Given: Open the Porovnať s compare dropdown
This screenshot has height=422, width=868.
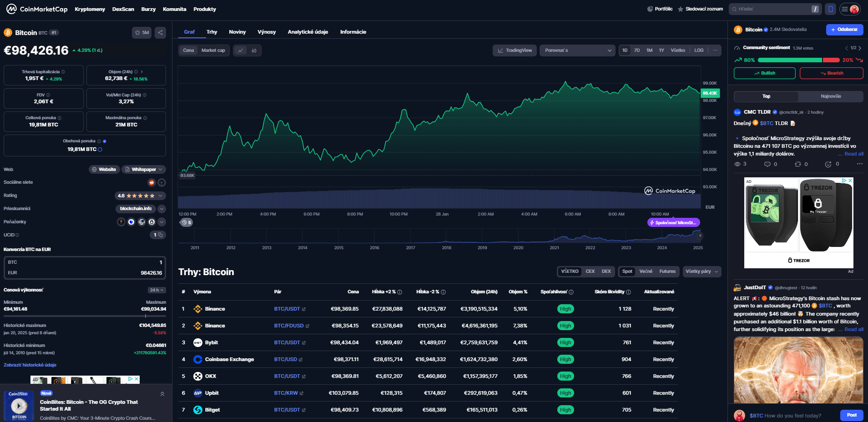Looking at the screenshot, I should [x=577, y=50].
